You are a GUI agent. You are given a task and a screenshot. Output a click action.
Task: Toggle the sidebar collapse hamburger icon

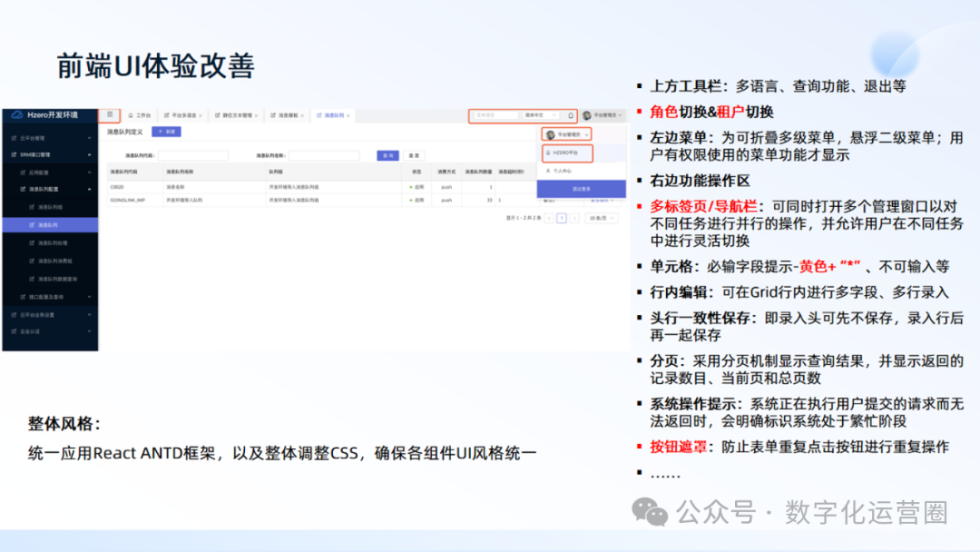110,115
